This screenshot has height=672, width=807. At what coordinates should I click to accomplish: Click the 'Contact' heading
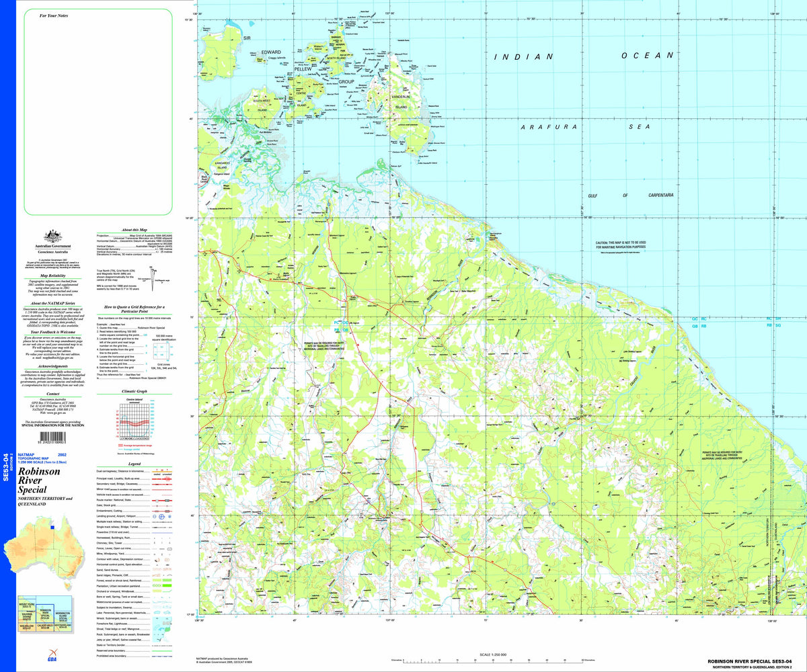(52, 394)
